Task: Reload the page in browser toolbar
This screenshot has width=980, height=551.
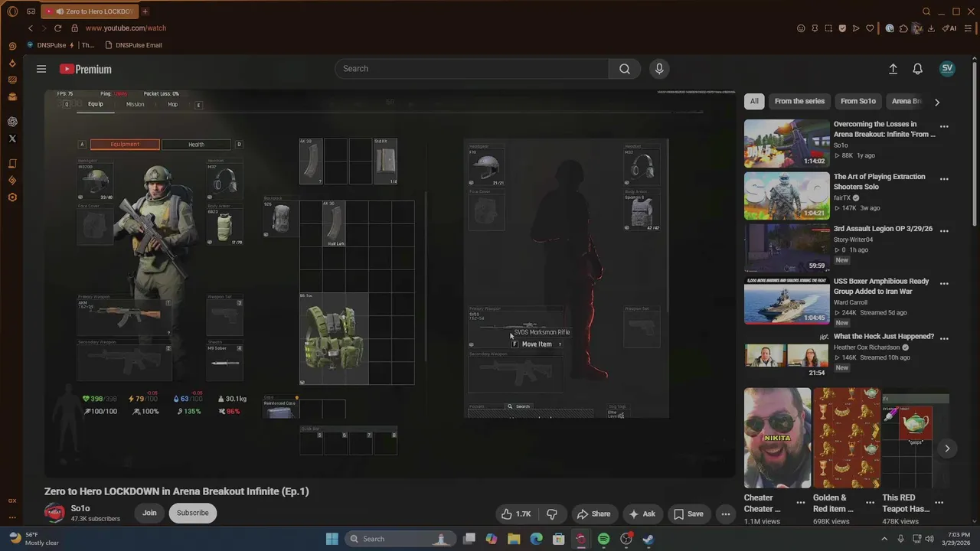Action: tap(57, 28)
